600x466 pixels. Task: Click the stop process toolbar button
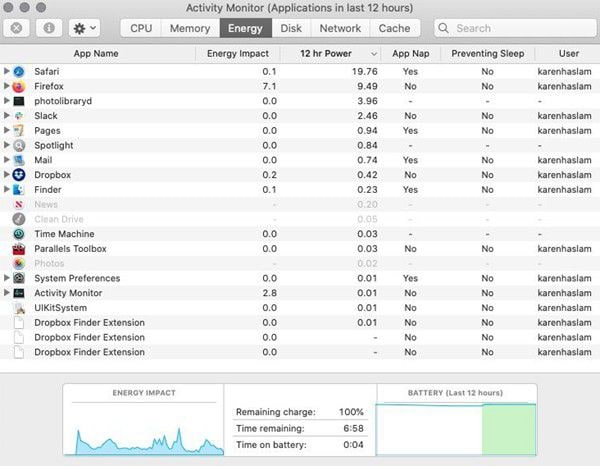pos(17,28)
